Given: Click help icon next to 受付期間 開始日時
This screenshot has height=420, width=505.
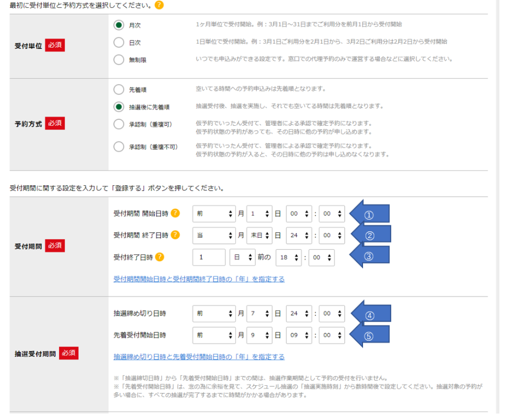Looking at the screenshot, I should (x=176, y=213).
